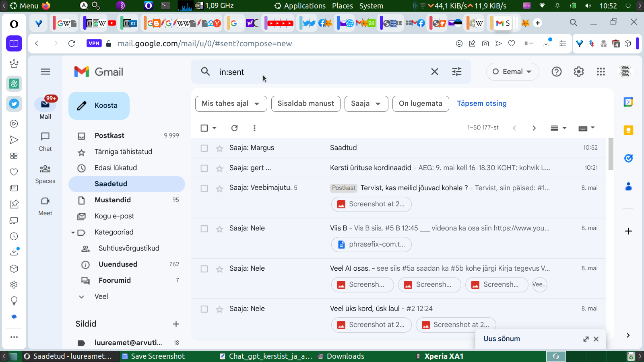This screenshot has width=644, height=362.
Task: Show side panel with bottom-right chevron
Action: point(628,335)
